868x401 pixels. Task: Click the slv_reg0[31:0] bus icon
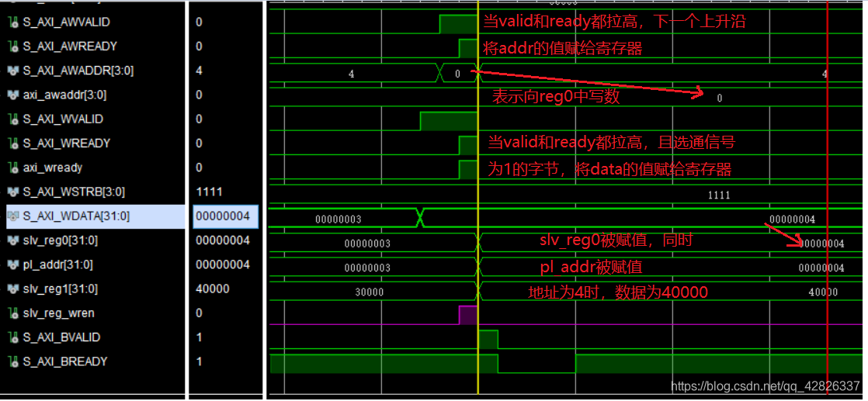(13, 240)
